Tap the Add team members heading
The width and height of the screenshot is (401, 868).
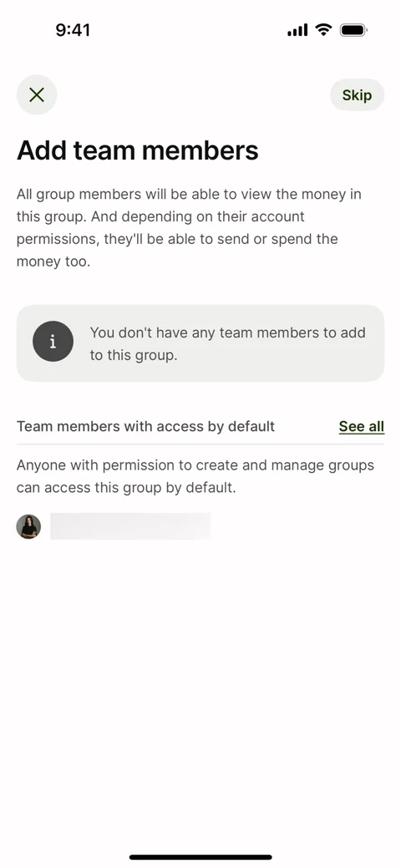(x=137, y=150)
